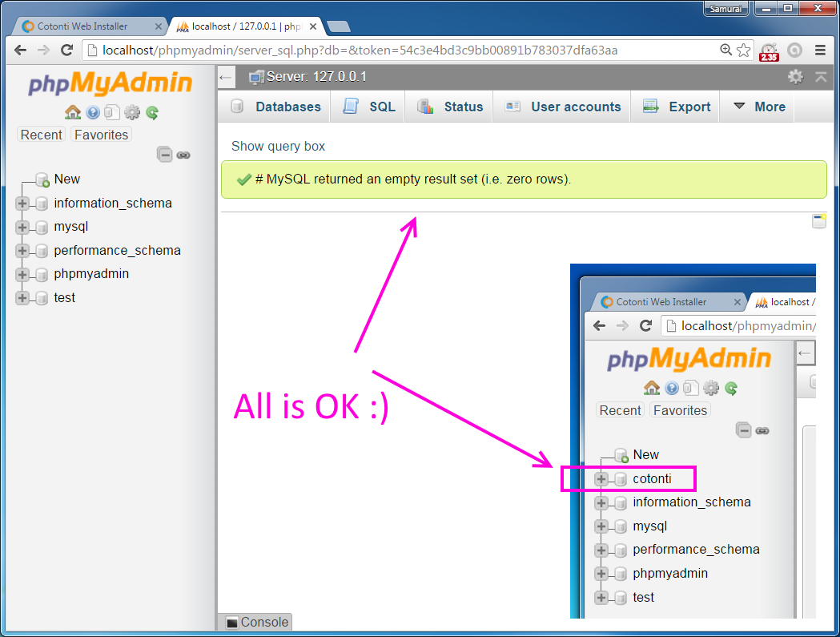
Task: Open the More dropdown in the top menu
Action: tap(758, 107)
